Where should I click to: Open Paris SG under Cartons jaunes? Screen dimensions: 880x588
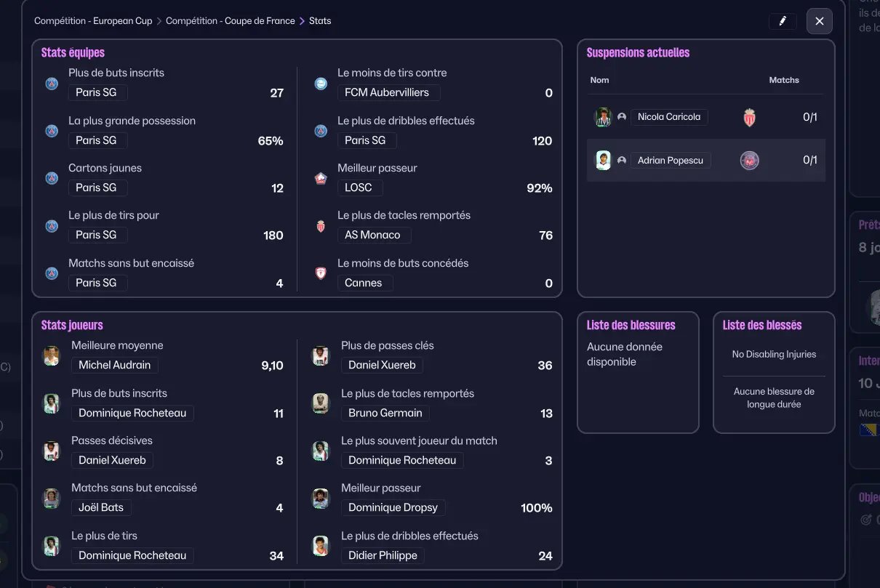point(96,188)
